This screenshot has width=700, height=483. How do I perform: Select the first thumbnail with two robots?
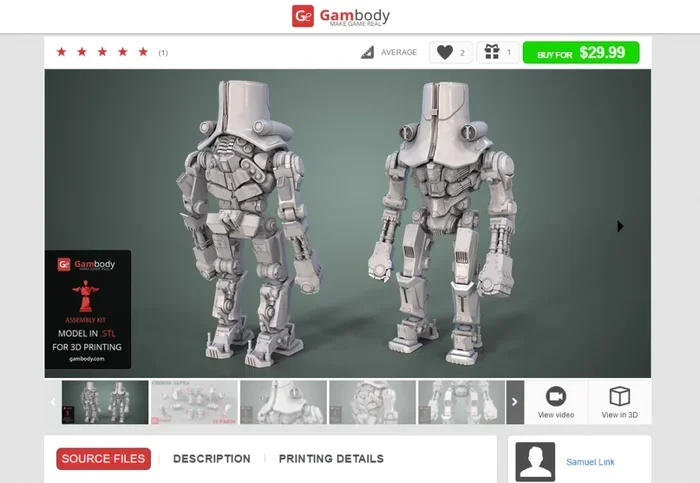click(105, 402)
